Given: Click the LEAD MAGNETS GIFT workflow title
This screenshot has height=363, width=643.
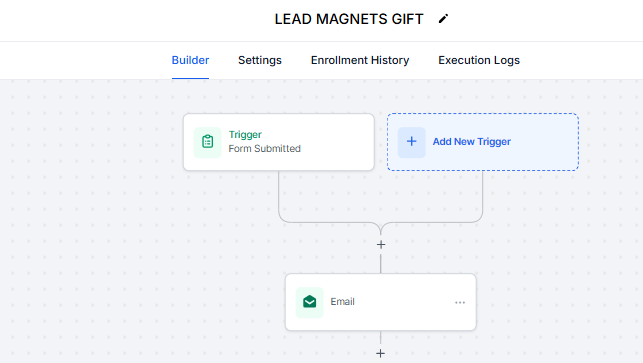Looking at the screenshot, I should [x=349, y=19].
